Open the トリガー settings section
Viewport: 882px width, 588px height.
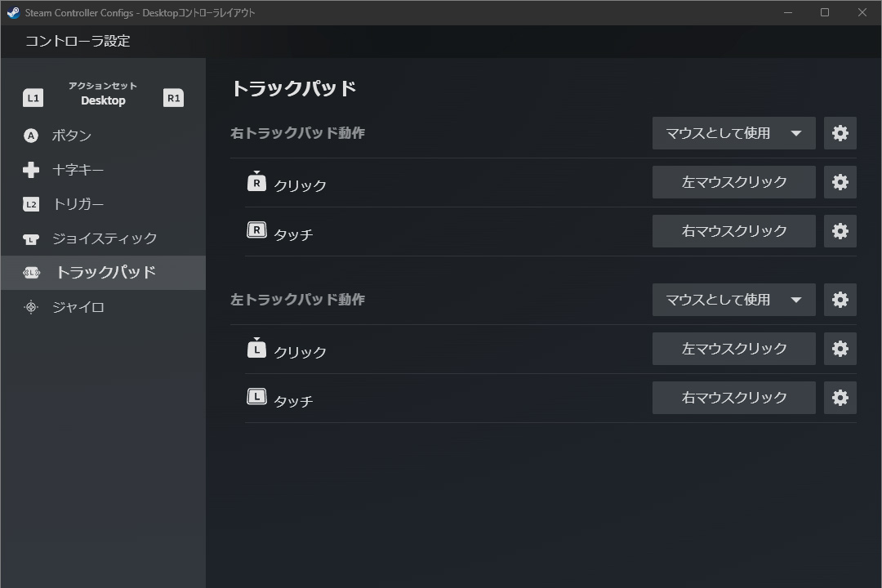click(78, 204)
